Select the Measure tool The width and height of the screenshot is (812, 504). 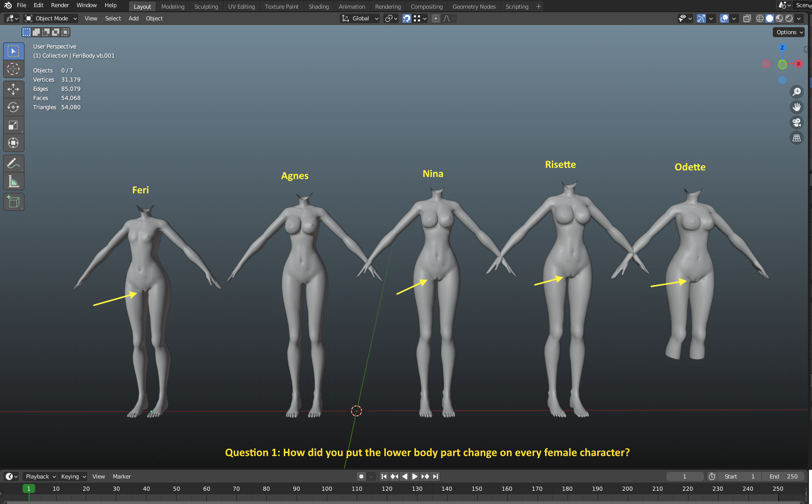[x=14, y=181]
